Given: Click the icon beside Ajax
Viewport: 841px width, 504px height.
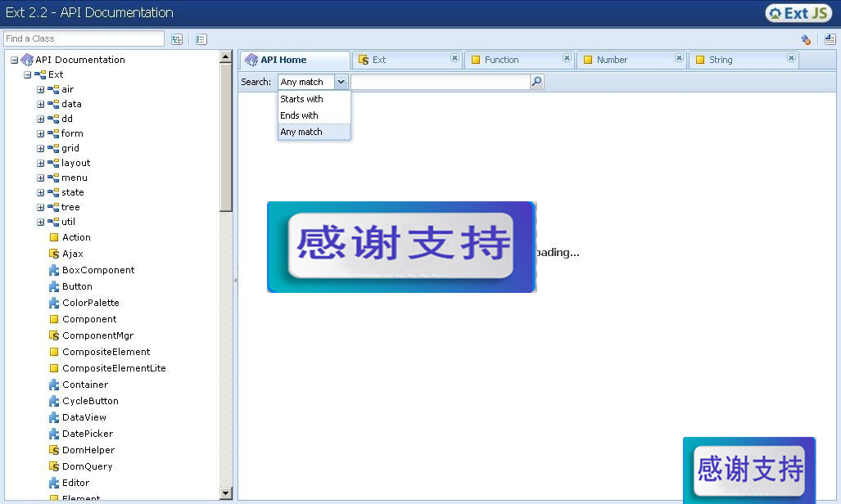Looking at the screenshot, I should (x=53, y=254).
